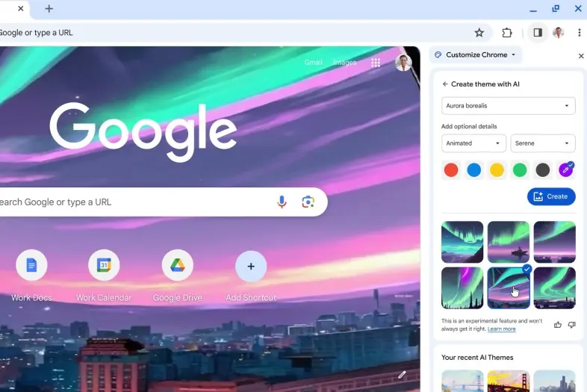
Task: Open the Gmail link on new tab page
Action: [x=313, y=62]
